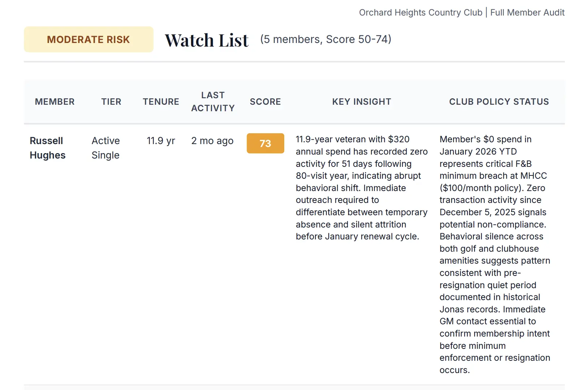The height and width of the screenshot is (390, 588).
Task: Click the 2 mo ago activity cell
Action: pyautogui.click(x=212, y=141)
